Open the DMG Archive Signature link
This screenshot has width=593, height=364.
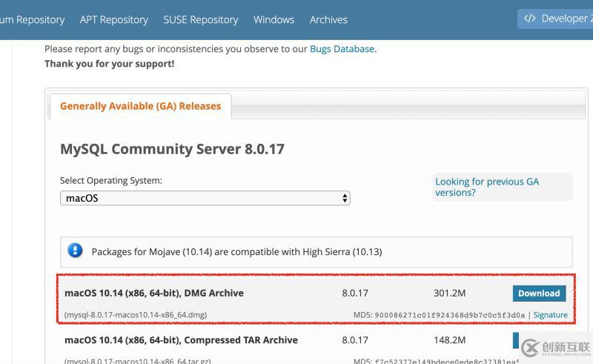[x=550, y=315]
